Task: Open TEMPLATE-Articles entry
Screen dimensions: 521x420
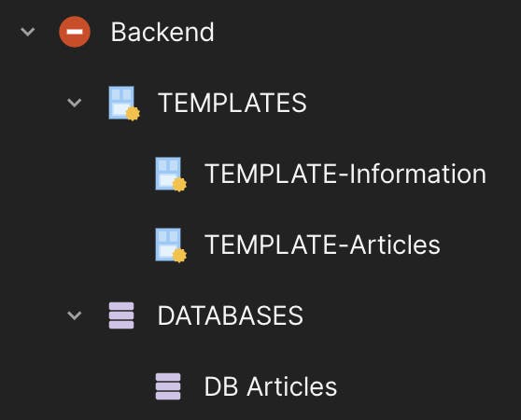Action: point(322,245)
